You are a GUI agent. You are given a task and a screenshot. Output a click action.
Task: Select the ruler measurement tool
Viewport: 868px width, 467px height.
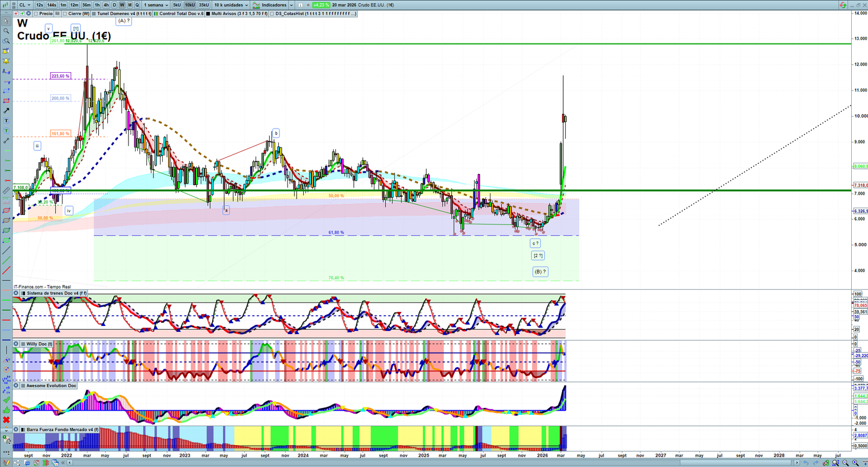click(6, 190)
